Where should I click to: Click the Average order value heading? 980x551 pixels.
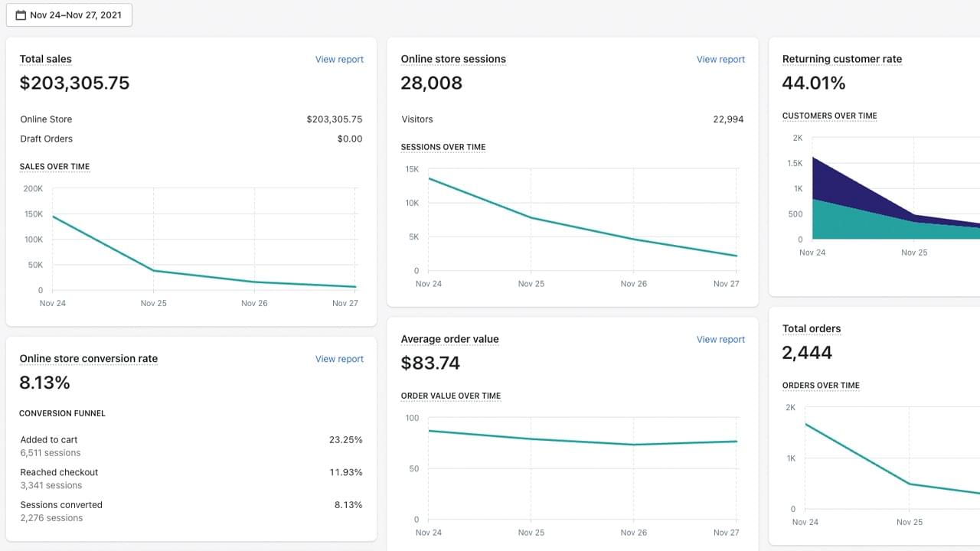point(449,340)
